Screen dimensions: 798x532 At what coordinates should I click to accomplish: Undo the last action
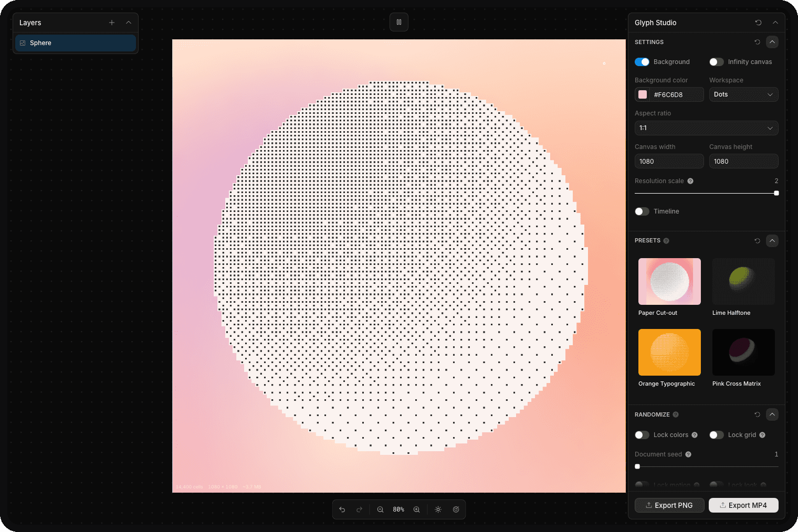click(x=342, y=509)
